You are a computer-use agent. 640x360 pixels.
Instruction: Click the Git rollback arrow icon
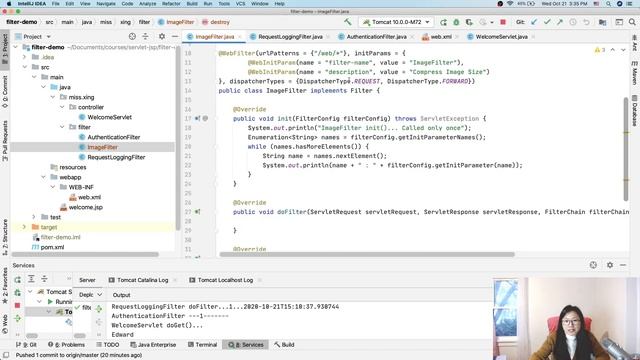pos(586,22)
